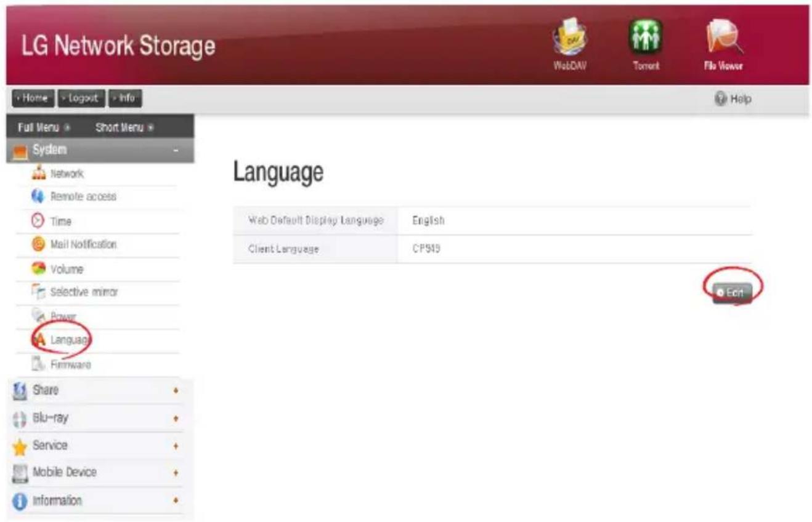Click the Blu-ray section label

[x=50, y=418]
